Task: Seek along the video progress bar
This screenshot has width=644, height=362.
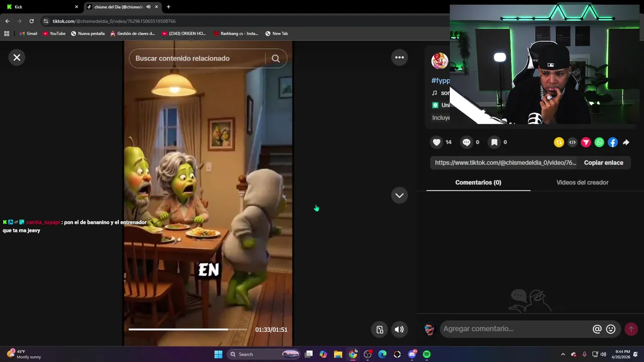Action: (x=188, y=329)
